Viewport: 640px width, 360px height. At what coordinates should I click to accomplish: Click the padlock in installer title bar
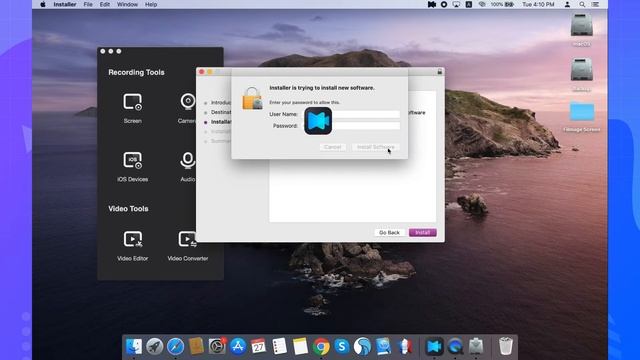(x=440, y=71)
